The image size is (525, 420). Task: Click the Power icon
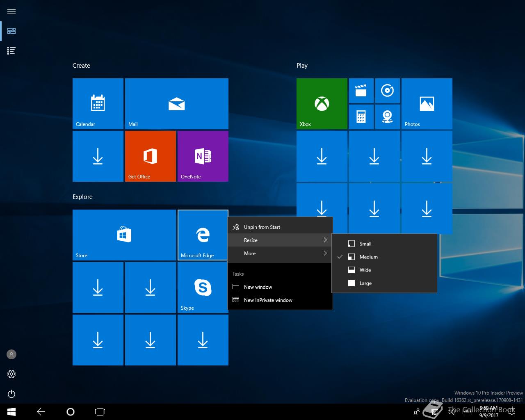(x=11, y=394)
